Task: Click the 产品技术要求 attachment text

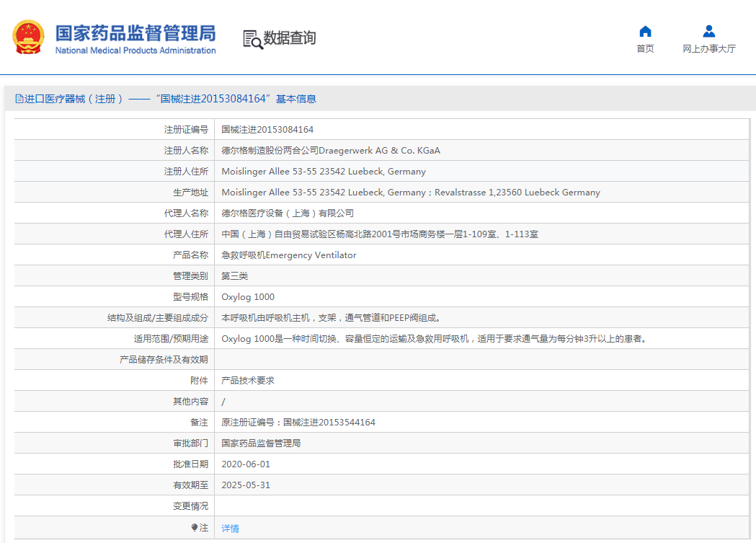Action: point(248,381)
